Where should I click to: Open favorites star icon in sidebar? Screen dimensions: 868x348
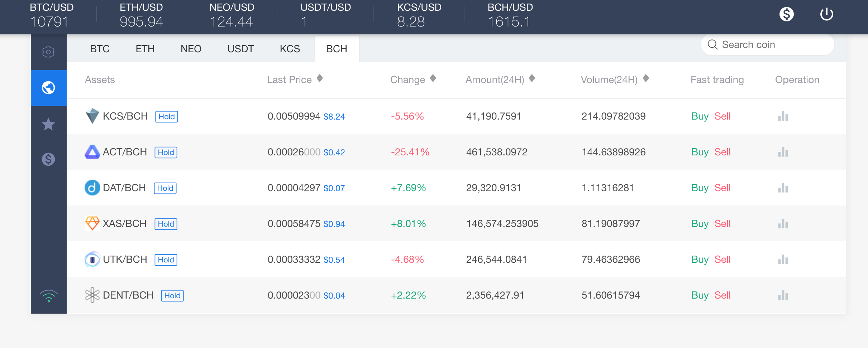[x=48, y=124]
